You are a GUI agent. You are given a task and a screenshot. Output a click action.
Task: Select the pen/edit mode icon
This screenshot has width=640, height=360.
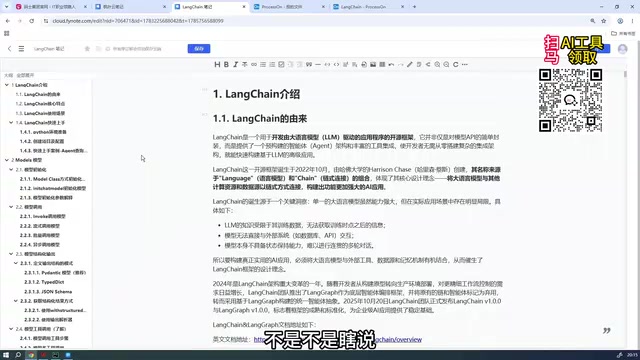pyautogui.click(x=410, y=64)
